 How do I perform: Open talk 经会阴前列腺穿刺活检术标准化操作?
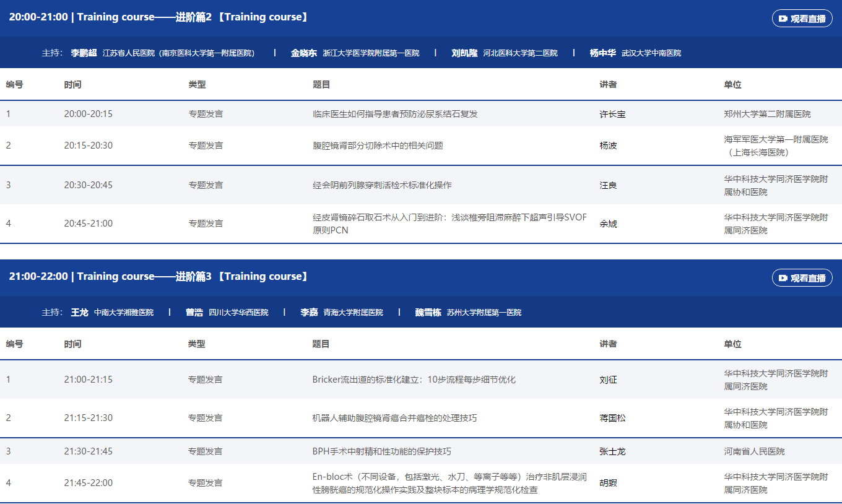pos(382,185)
